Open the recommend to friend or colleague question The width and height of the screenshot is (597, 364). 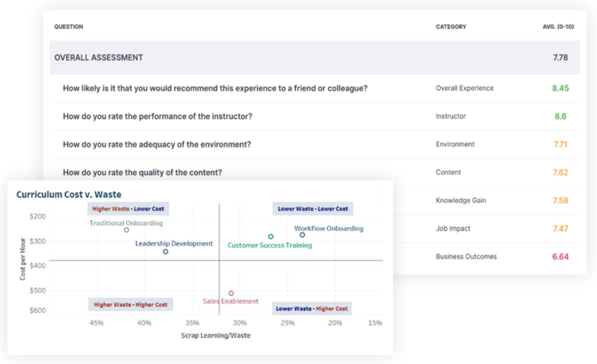(215, 89)
